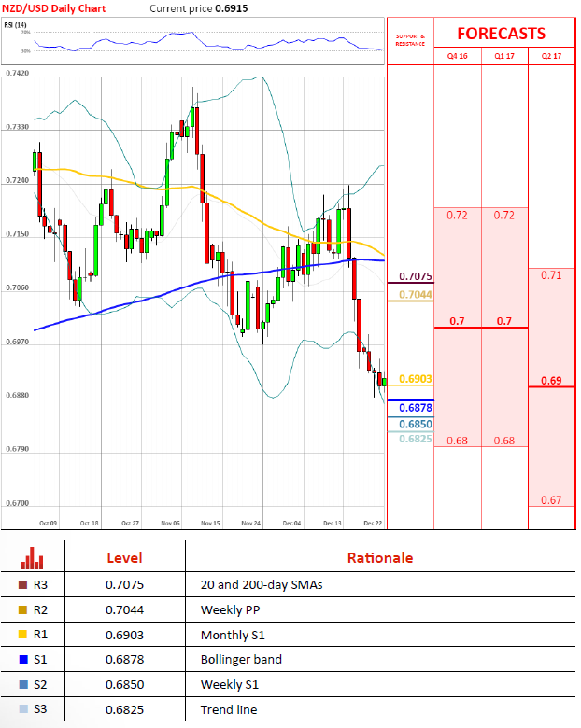This screenshot has height=728, width=581.
Task: Select the Q4 16 forecast column header
Action: point(458,56)
